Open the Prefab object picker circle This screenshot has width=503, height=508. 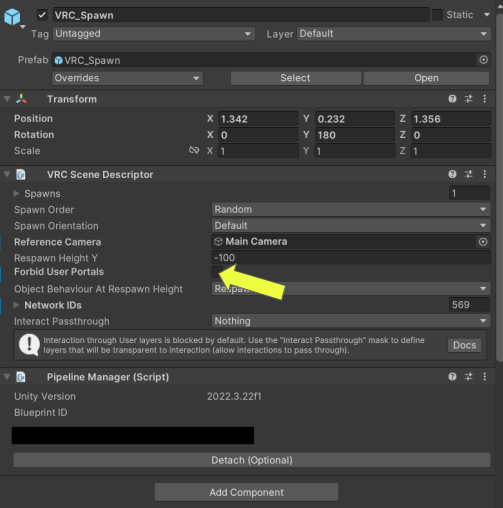pyautogui.click(x=483, y=60)
